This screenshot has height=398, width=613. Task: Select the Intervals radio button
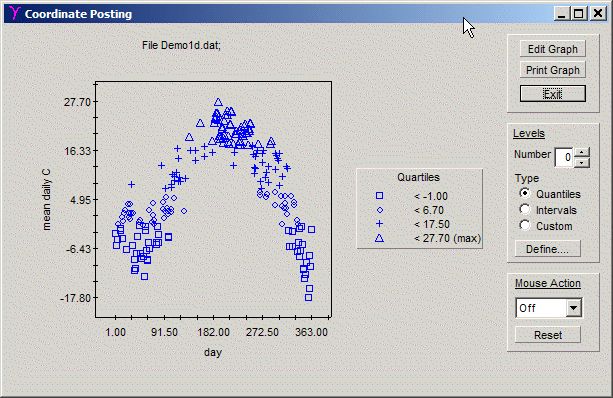pyautogui.click(x=525, y=209)
